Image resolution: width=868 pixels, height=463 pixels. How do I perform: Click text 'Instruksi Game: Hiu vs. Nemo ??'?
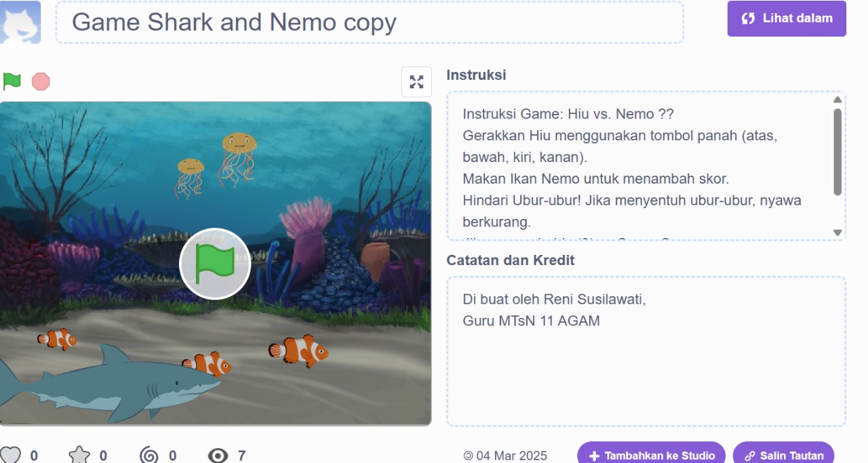point(568,114)
